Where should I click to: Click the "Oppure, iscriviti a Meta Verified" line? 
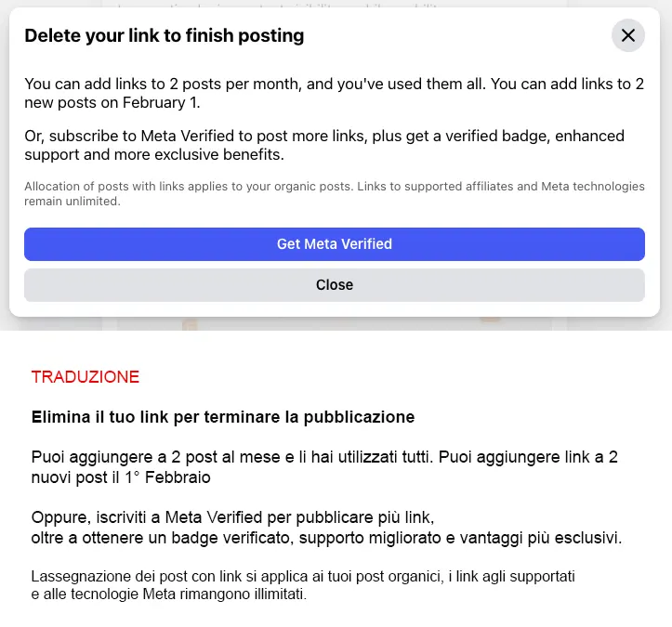[232, 517]
